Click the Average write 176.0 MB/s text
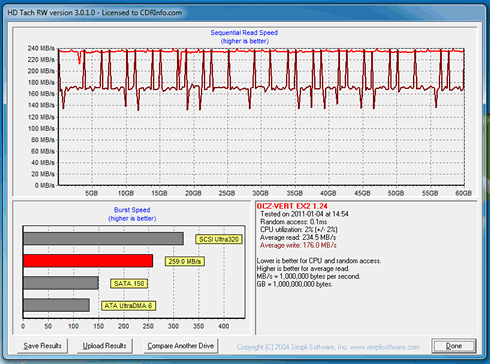This screenshot has height=364, width=490. tap(298, 245)
